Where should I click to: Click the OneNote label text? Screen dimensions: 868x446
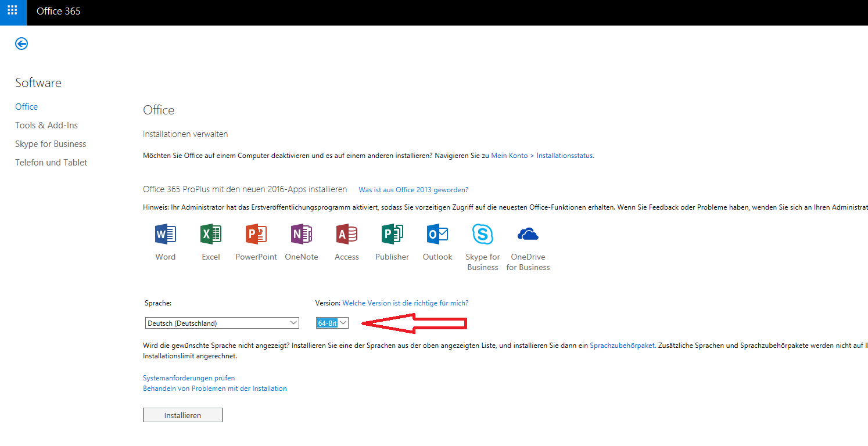(302, 257)
